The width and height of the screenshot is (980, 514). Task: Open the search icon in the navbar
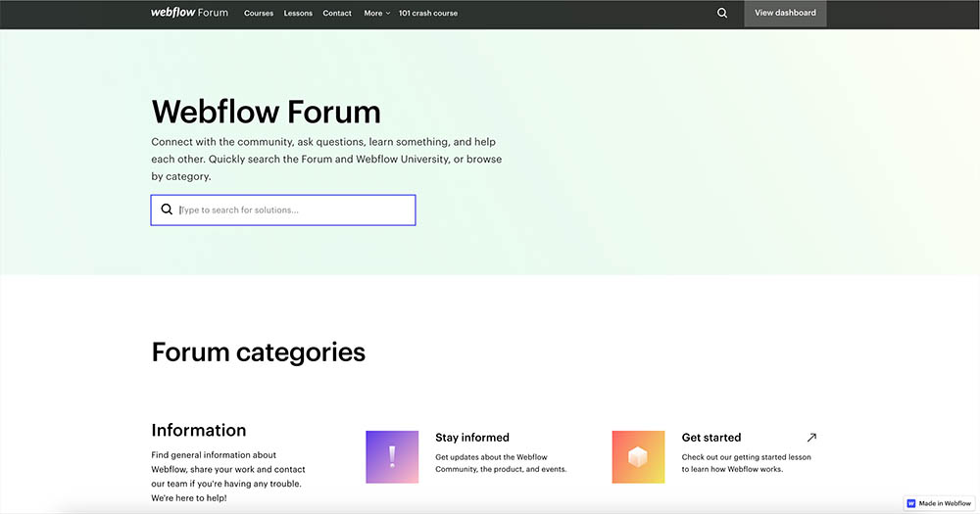pos(722,13)
